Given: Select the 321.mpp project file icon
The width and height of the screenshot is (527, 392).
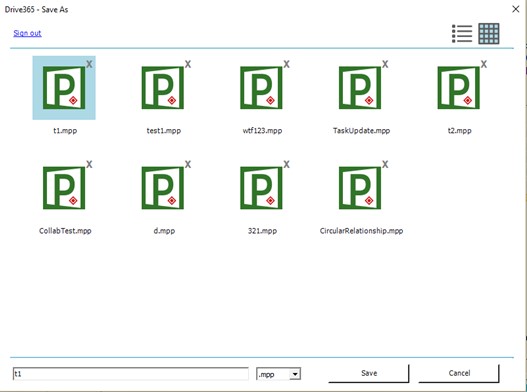Looking at the screenshot, I should pos(261,188).
